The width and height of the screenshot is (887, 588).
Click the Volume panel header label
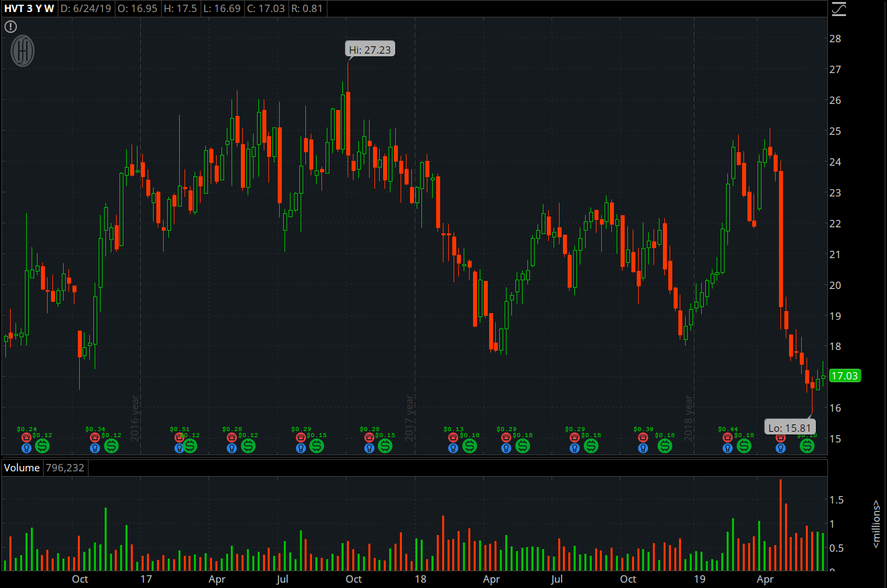[x=22, y=467]
